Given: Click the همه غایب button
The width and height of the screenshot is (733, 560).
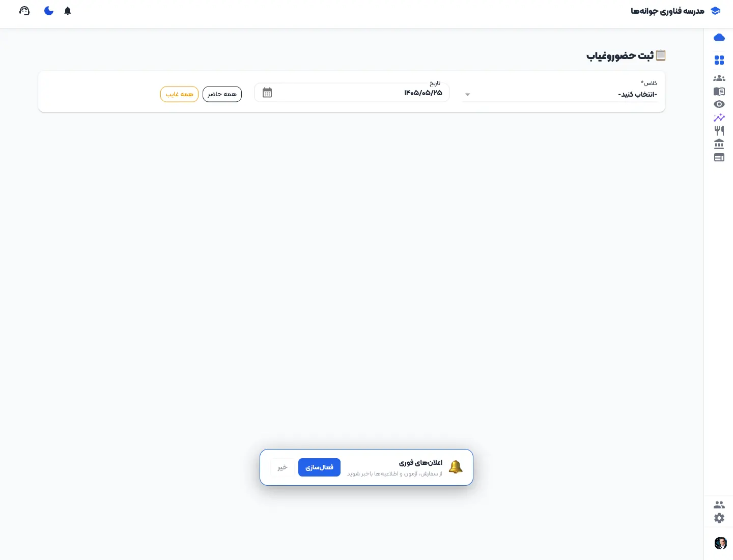Looking at the screenshot, I should click(179, 94).
